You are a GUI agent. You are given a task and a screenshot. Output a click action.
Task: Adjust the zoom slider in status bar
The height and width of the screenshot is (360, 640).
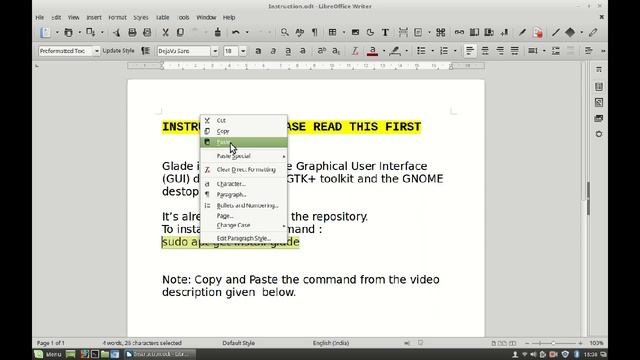tap(553, 343)
